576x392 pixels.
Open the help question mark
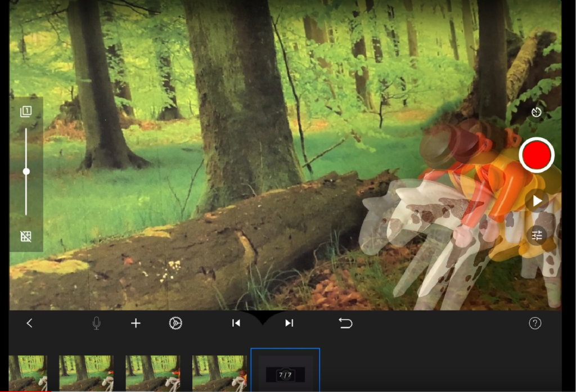(535, 323)
